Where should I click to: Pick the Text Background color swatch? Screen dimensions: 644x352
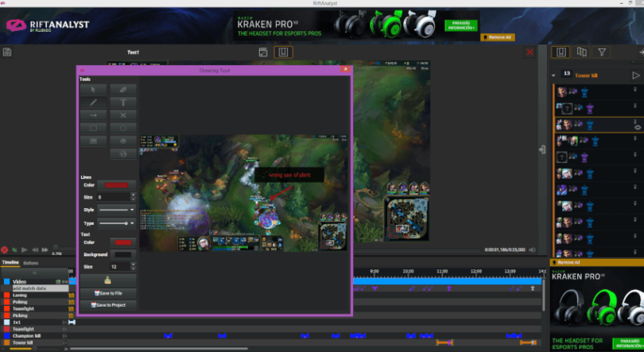(122, 254)
